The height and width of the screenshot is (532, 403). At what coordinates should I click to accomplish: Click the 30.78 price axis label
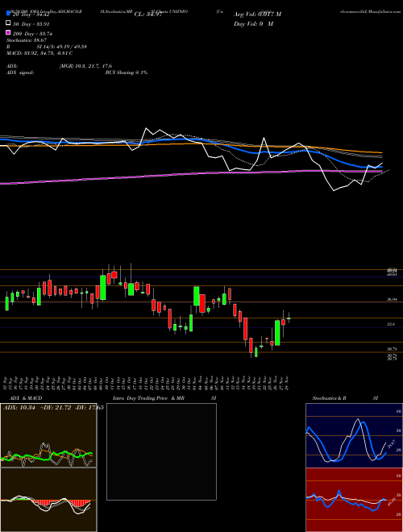pyautogui.click(x=392, y=349)
